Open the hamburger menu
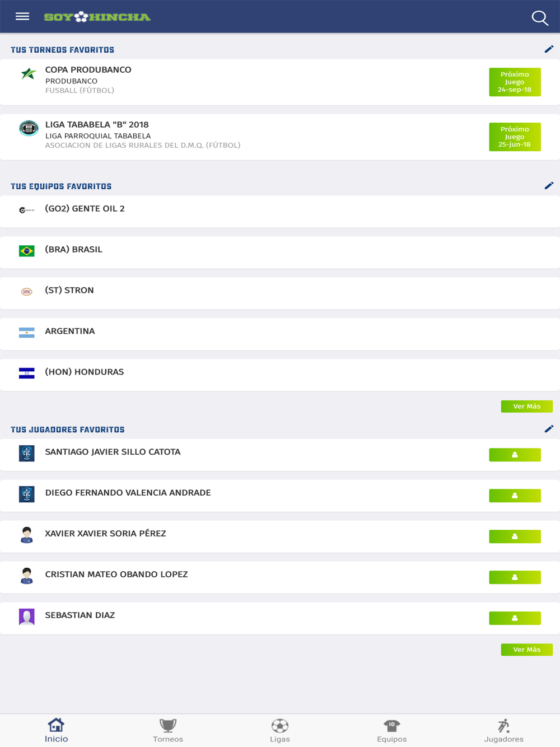This screenshot has height=747, width=560. [22, 17]
